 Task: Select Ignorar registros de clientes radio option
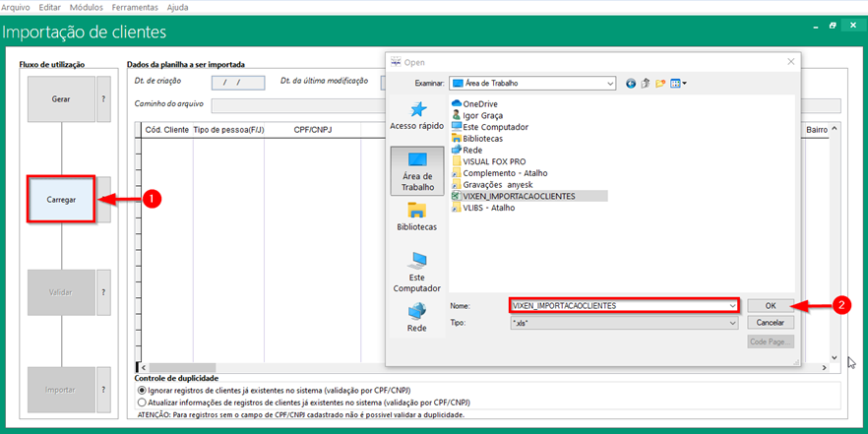point(142,390)
